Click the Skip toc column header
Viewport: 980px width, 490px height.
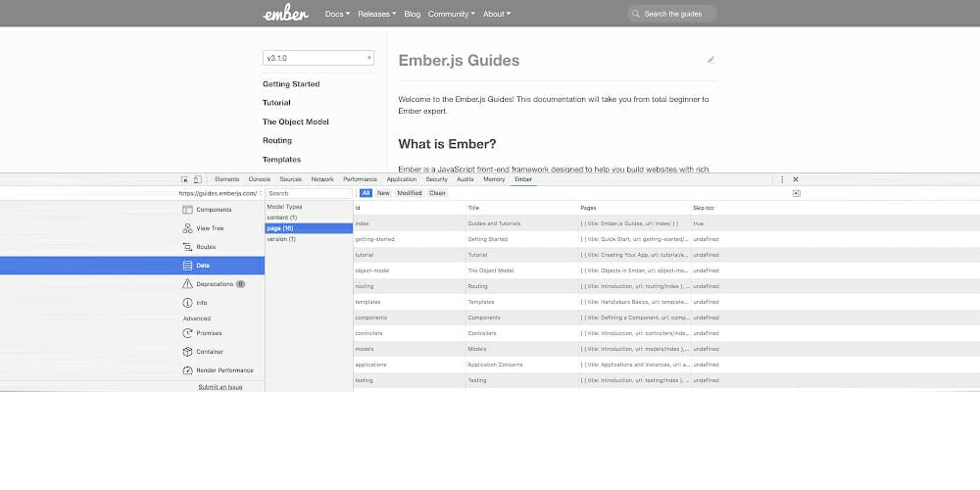point(705,208)
